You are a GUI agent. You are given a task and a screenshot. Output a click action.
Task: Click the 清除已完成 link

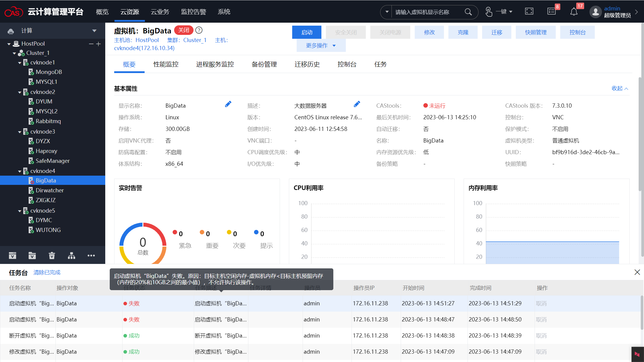(47, 273)
